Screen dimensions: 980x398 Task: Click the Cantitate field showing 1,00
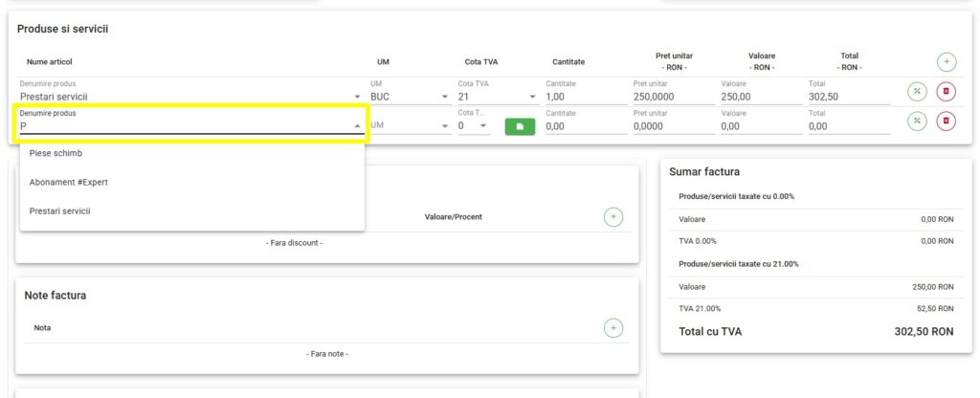tap(583, 97)
